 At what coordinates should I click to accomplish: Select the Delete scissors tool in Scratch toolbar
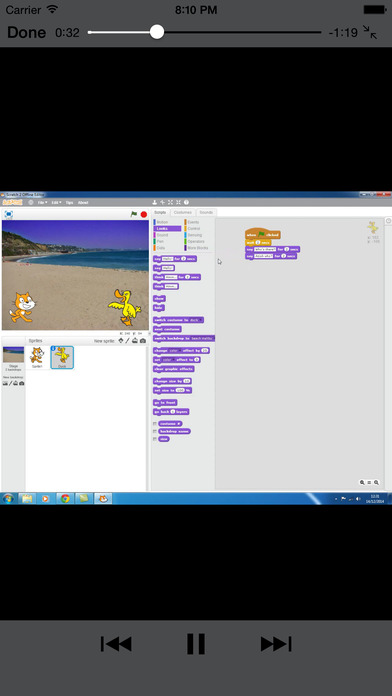[162, 202]
